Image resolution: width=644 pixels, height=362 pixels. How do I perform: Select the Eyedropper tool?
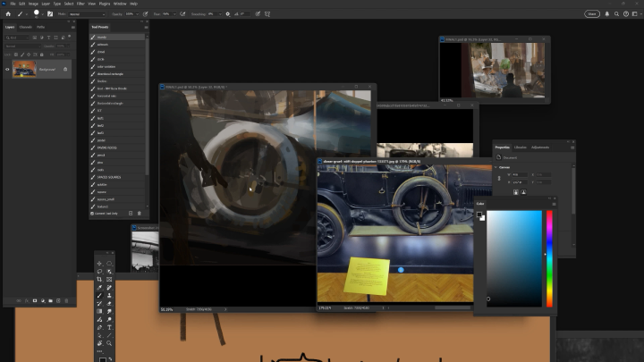point(99,288)
